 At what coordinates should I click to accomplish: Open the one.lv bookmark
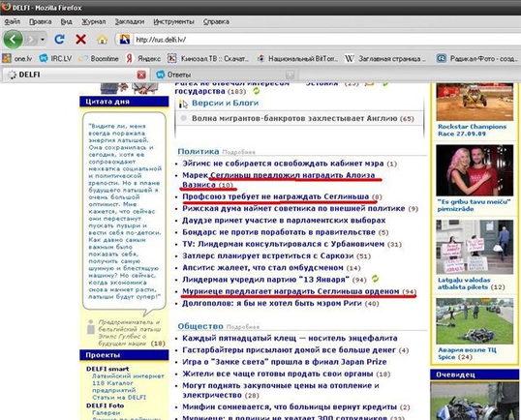tap(17, 59)
